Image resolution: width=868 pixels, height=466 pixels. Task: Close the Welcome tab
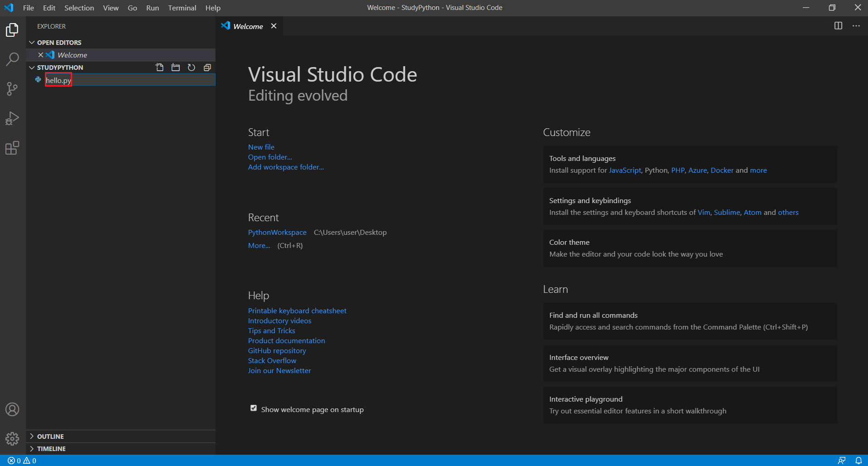[x=274, y=26]
